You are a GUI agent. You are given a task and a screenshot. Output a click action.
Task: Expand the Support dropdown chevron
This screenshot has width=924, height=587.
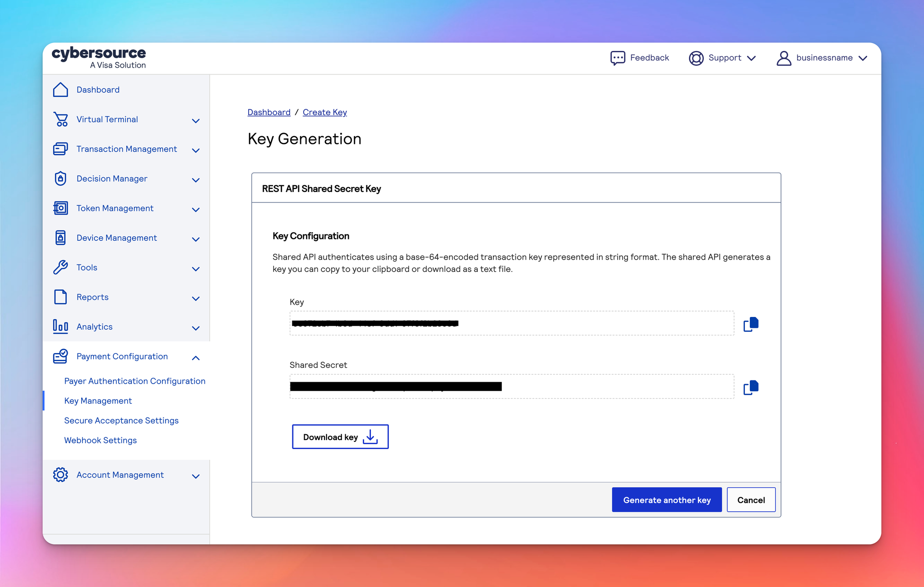751,58
